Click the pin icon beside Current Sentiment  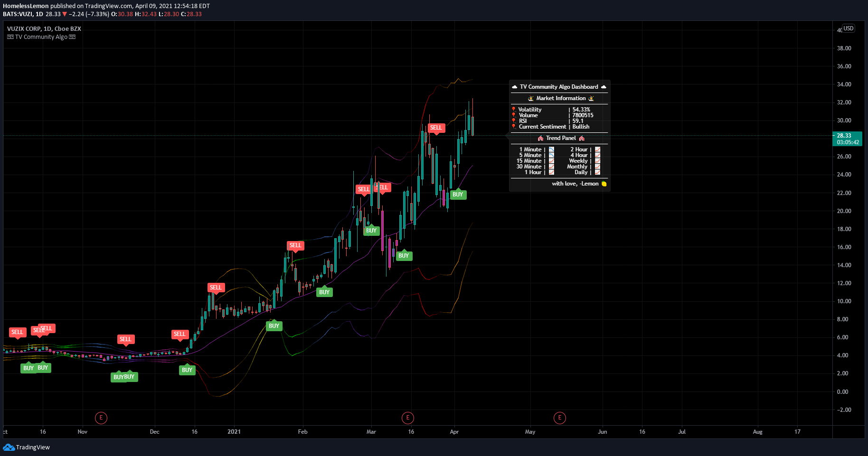[513, 127]
